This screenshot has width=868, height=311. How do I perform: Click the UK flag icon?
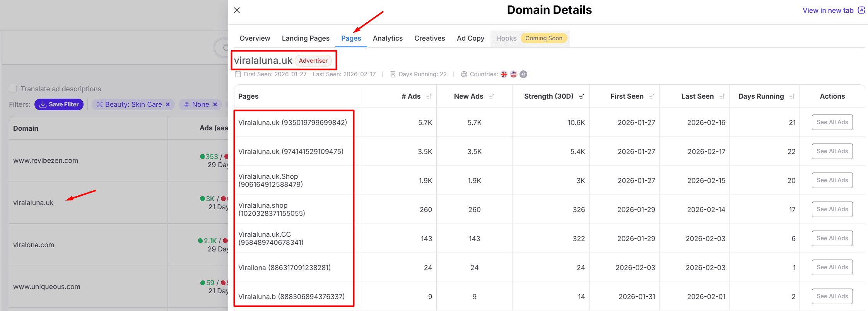(x=504, y=74)
